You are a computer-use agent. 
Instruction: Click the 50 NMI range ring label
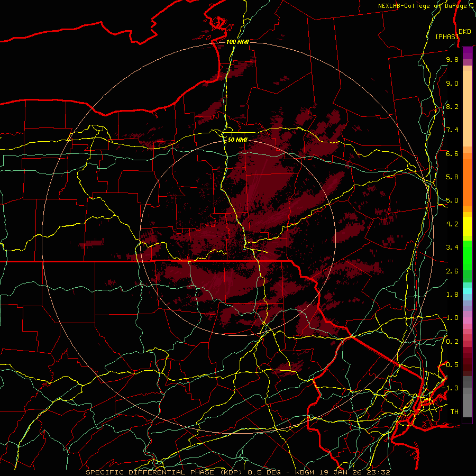237,140
